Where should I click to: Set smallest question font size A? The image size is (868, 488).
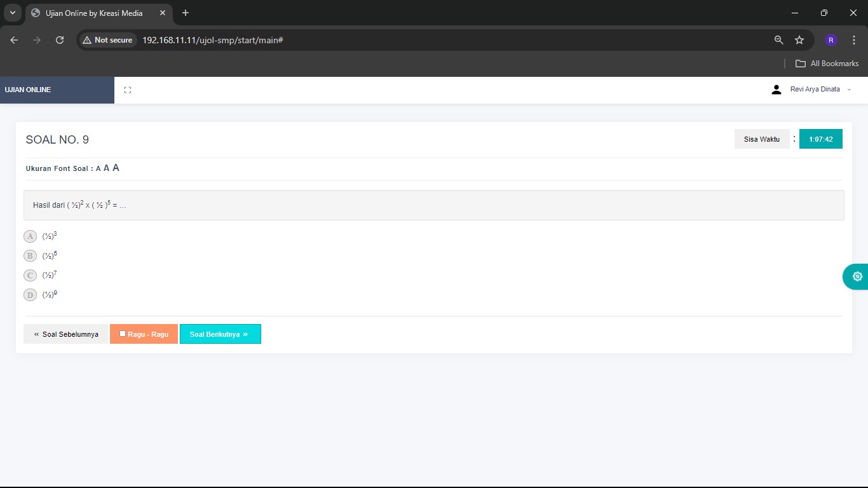pyautogui.click(x=98, y=169)
